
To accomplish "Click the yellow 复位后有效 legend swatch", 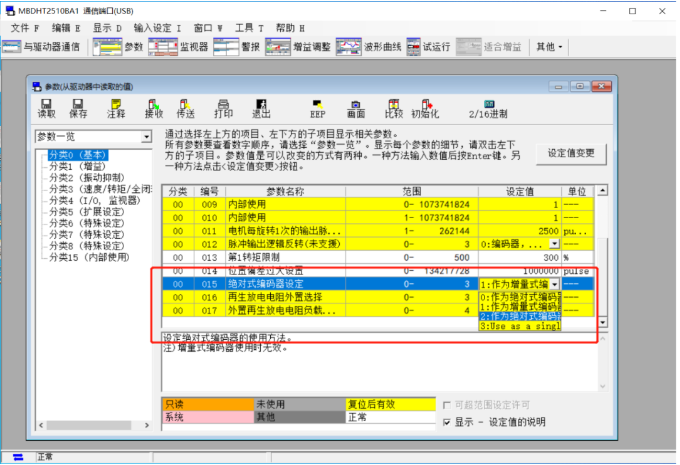I will pyautogui.click(x=391, y=404).
